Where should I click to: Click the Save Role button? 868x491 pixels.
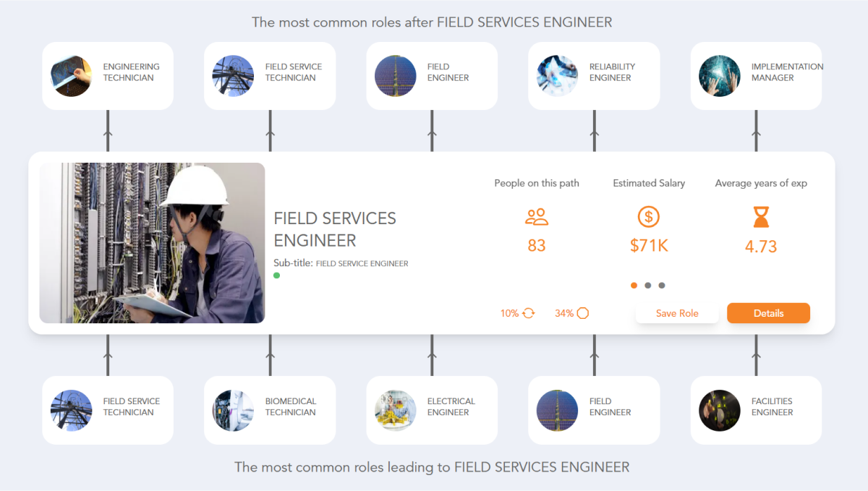(677, 312)
